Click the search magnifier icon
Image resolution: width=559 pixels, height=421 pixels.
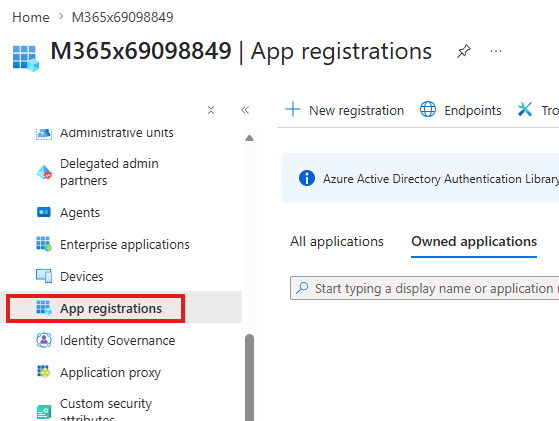point(302,287)
